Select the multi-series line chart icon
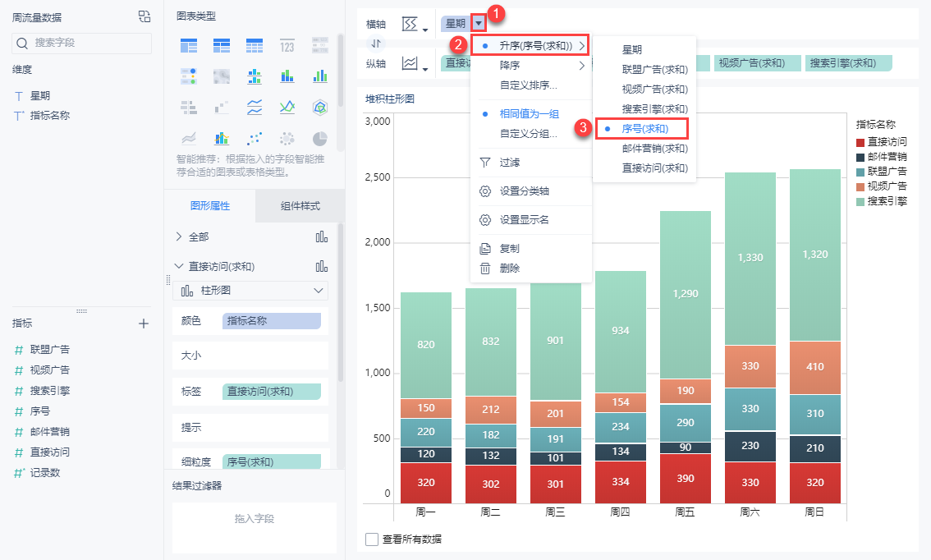 pyautogui.click(x=287, y=108)
